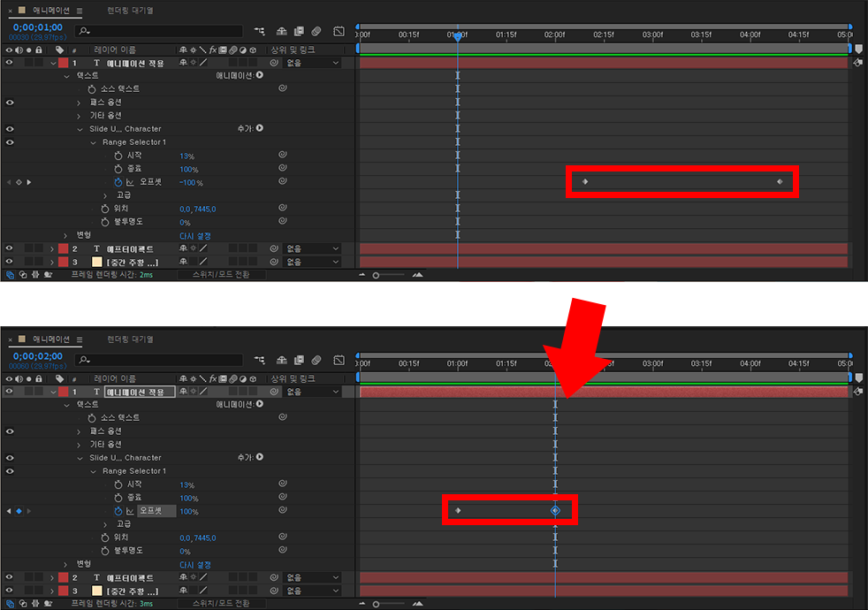Click the shy layers icon in the bottom panel toolbar

pyautogui.click(x=281, y=361)
